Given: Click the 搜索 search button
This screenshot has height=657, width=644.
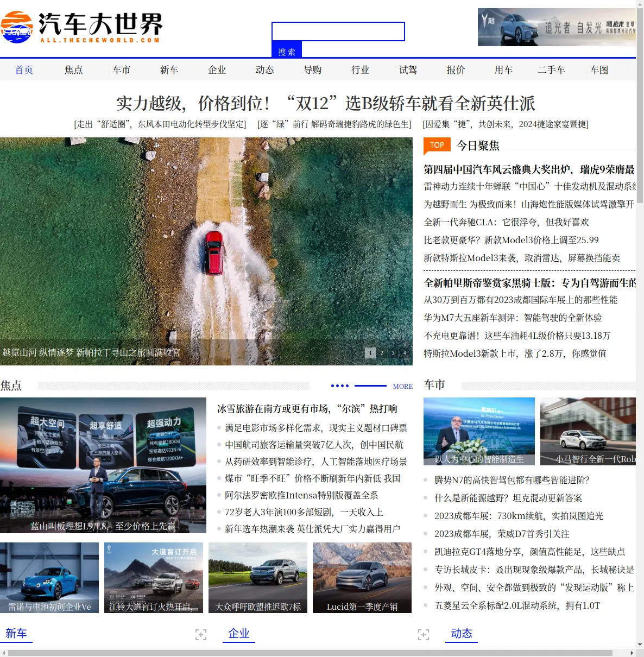Looking at the screenshot, I should coord(287,50).
